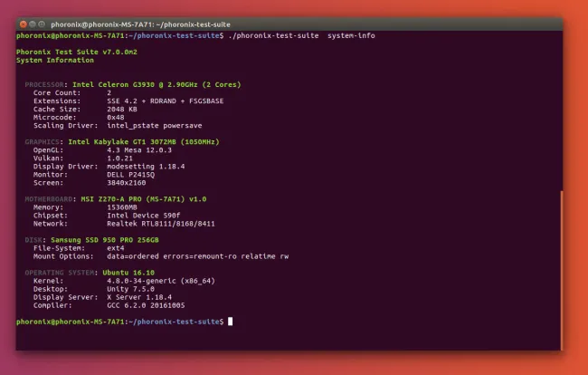Click 'GCC 6.2.0 20161005' compiler value
Screen dimensions: 588x375
click(x=146, y=305)
